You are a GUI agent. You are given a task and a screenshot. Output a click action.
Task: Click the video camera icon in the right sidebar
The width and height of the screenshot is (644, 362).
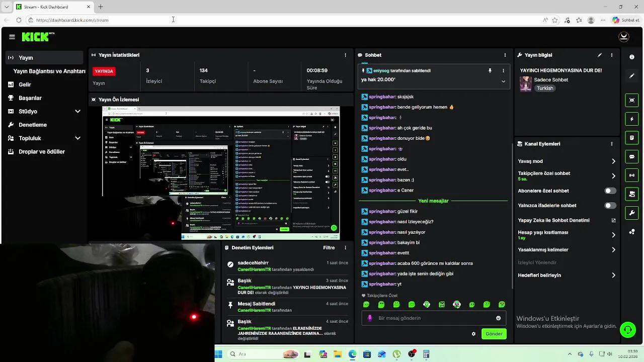pos(632,194)
